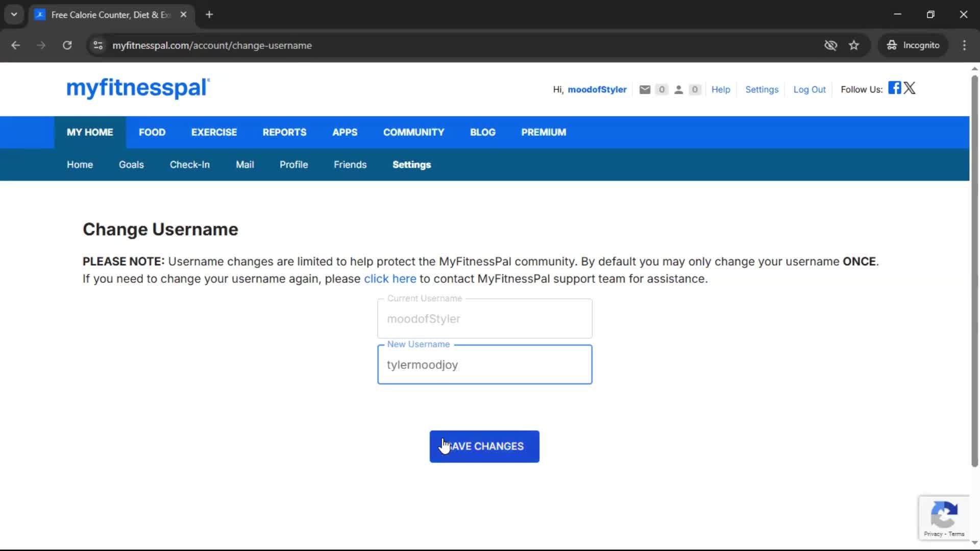Click the Current Username field
This screenshot has height=551, width=980.
pyautogui.click(x=484, y=318)
